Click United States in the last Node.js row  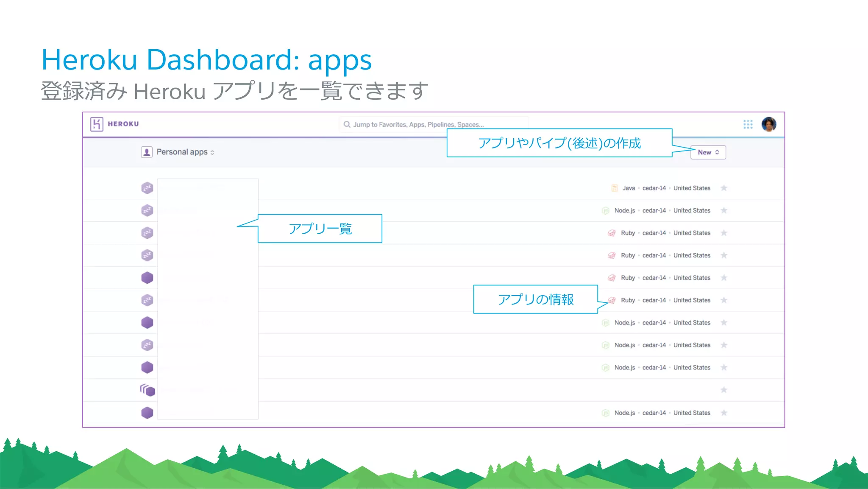(692, 413)
